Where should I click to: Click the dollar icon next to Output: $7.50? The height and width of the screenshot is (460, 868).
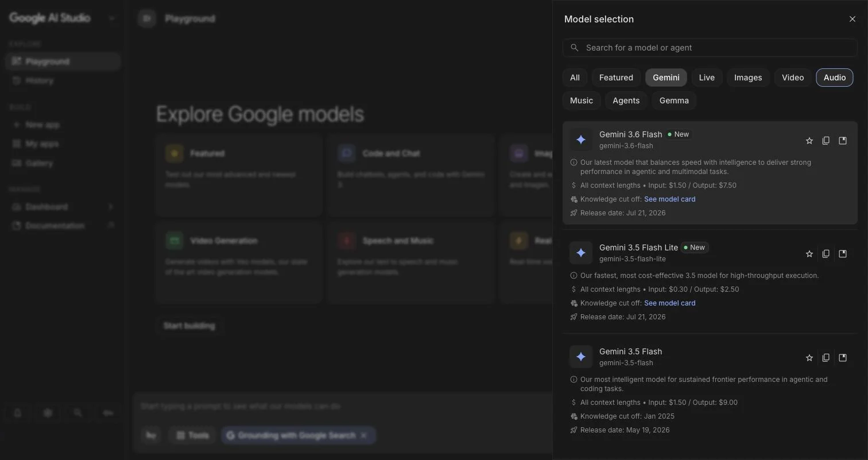coord(573,185)
